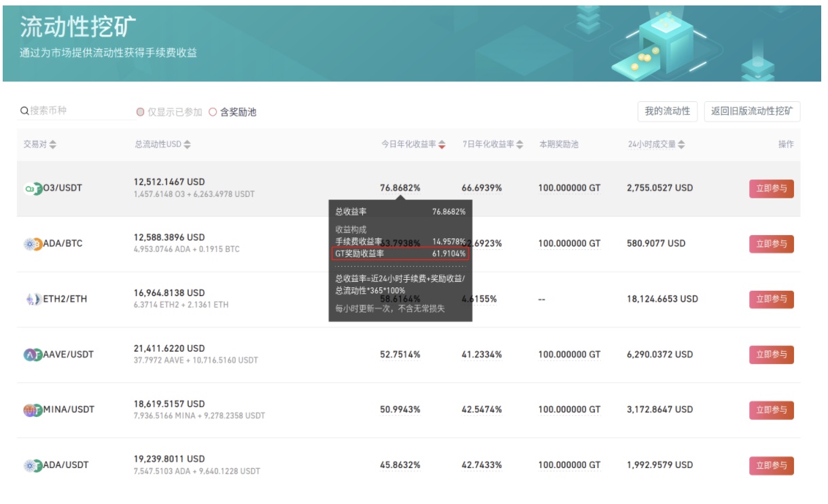Click 立即参与 for AAVE/USDT

pos(772,355)
